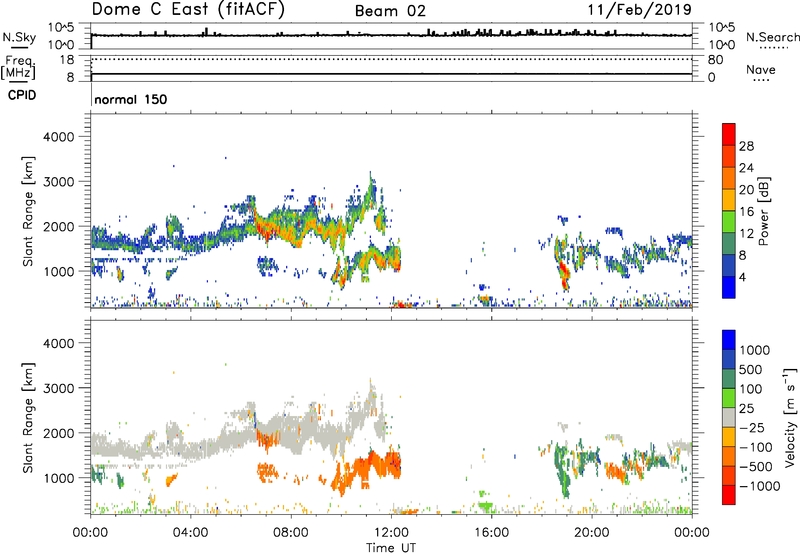Click the bright blue top velocity colorbar segment

729,340
